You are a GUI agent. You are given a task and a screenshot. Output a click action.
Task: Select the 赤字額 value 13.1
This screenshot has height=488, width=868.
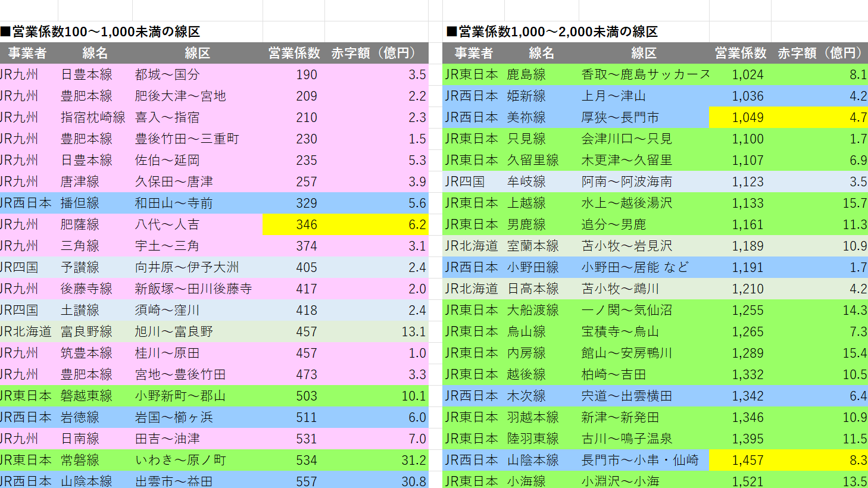pos(377,331)
